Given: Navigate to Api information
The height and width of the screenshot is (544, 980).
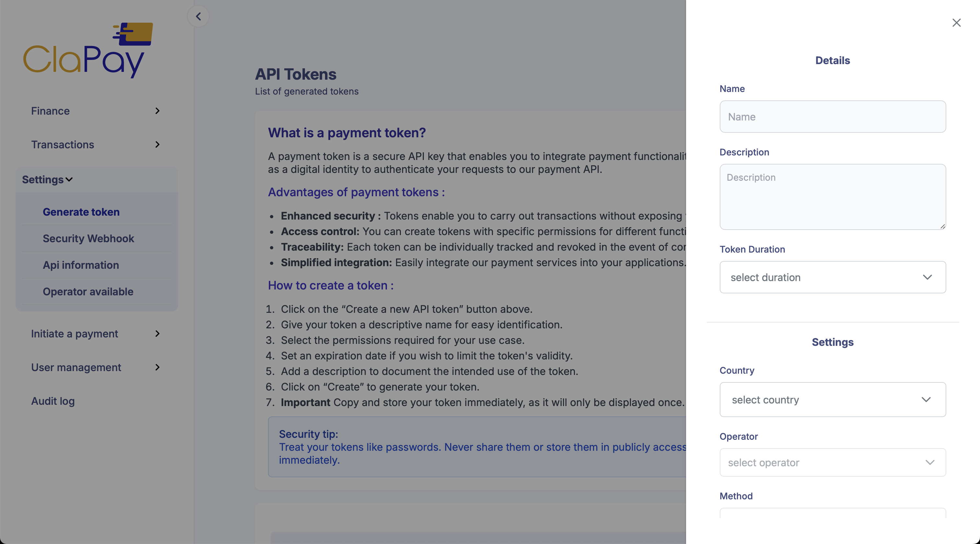Looking at the screenshot, I should click(x=81, y=265).
